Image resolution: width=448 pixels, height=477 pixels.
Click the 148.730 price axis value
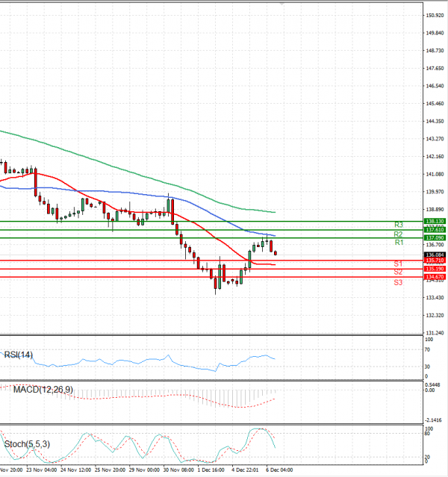tap(435, 51)
